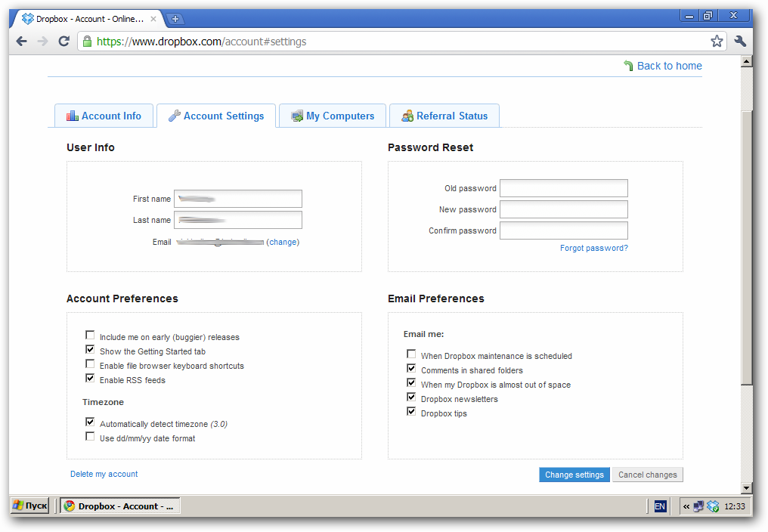Click the Forgot password? link
Viewport: 768px width, 532px height.
coord(594,249)
